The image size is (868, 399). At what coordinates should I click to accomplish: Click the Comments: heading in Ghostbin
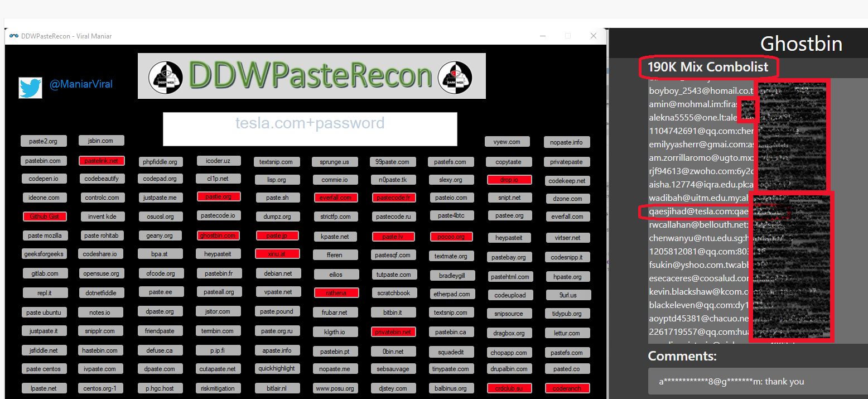(682, 356)
